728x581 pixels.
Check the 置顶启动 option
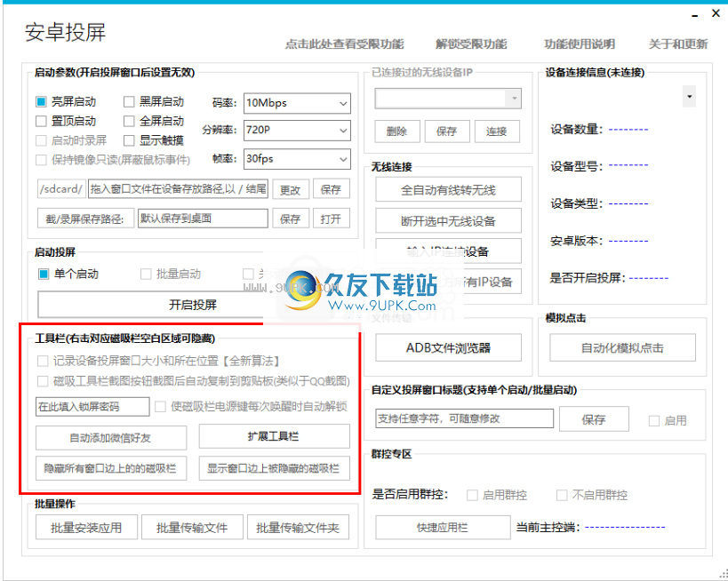point(41,121)
